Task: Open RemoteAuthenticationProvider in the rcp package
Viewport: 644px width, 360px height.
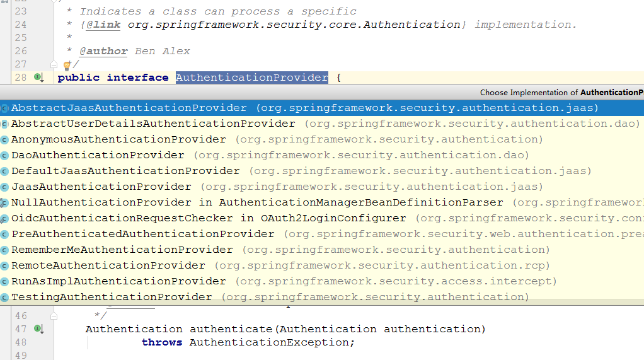Action: tap(322, 265)
